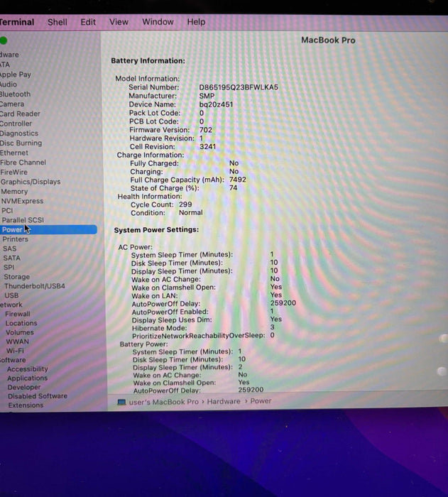Select Memory in sidebar

tap(14, 192)
